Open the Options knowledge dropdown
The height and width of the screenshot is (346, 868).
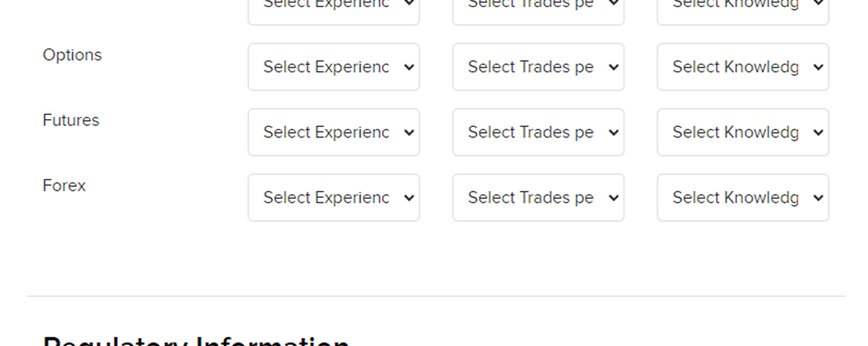(x=742, y=67)
